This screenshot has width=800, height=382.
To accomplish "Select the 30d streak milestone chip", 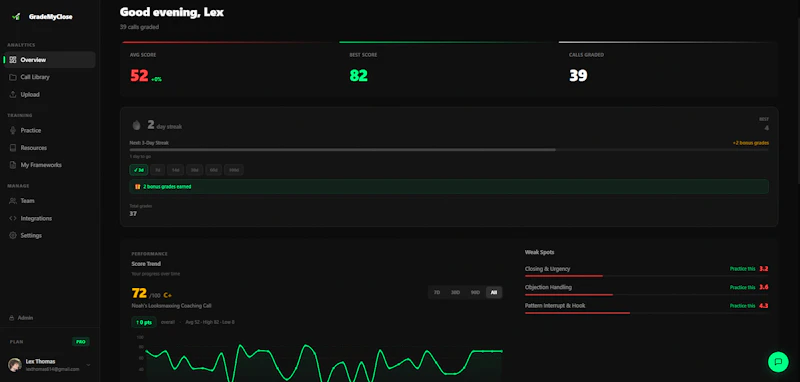I will pyautogui.click(x=194, y=170).
